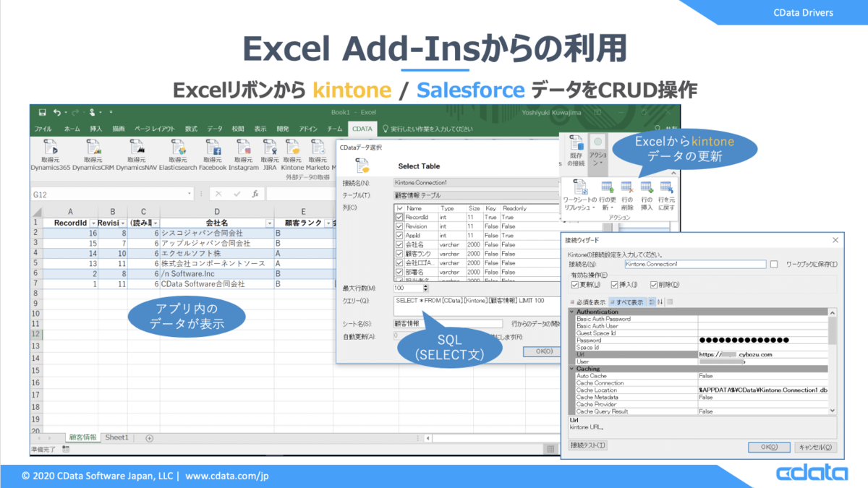Viewport: 868px width, 488px height.
Task: Uncheck the 会社名 column checkbox
Action: (x=399, y=245)
